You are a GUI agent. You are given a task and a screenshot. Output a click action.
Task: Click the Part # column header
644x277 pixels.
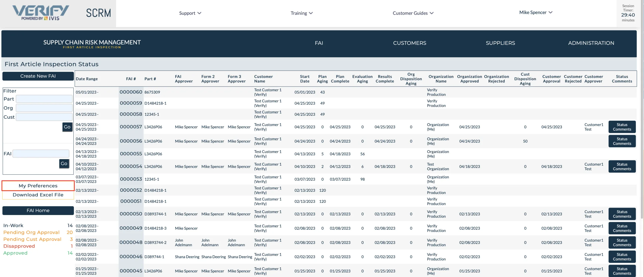point(150,79)
